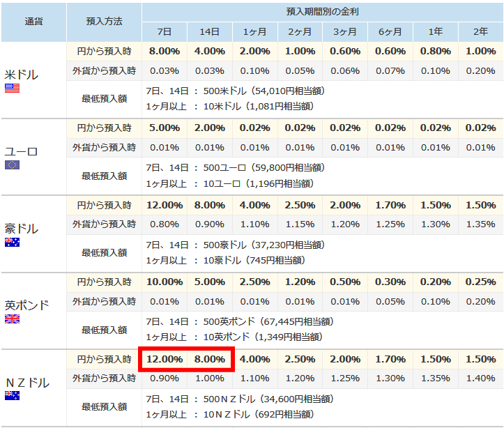Click the New Zealand flag under NZドル

pyautogui.click(x=13, y=395)
